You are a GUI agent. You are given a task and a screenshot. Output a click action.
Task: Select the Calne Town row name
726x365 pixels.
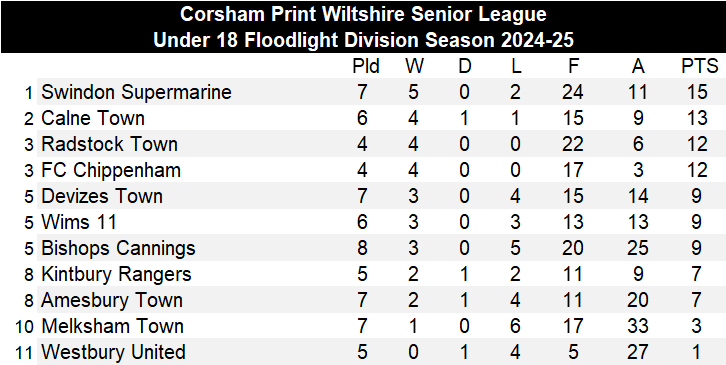click(93, 118)
